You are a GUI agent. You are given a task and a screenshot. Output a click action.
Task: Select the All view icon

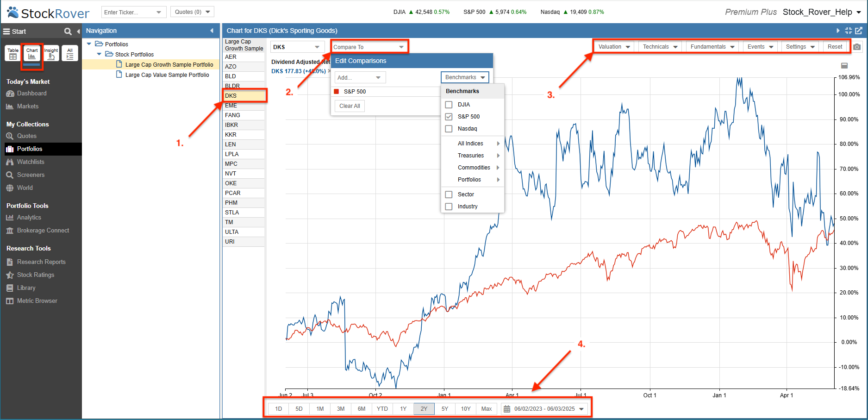tap(70, 53)
